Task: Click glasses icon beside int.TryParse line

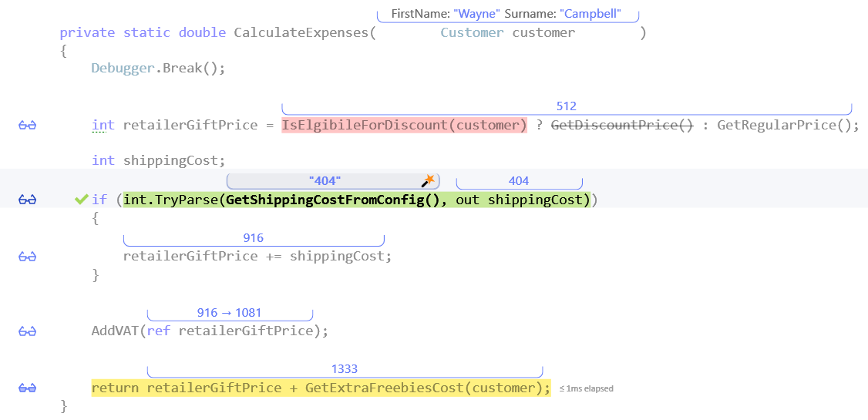Action: [x=27, y=199]
